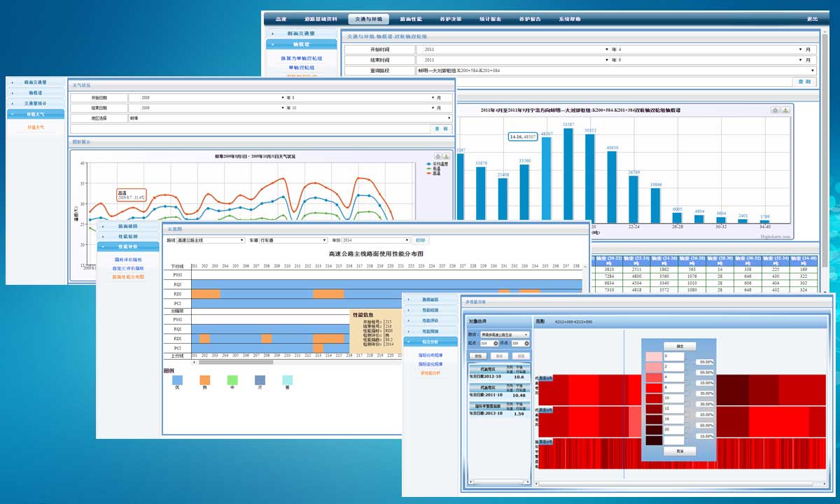
Task: Expand 交通量统计 in the weather window sidebar
Action: (36, 103)
